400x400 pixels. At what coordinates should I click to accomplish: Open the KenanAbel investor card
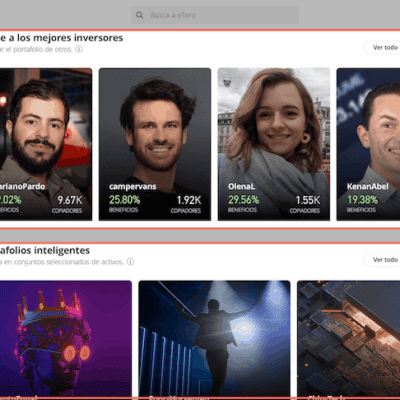[x=368, y=144]
